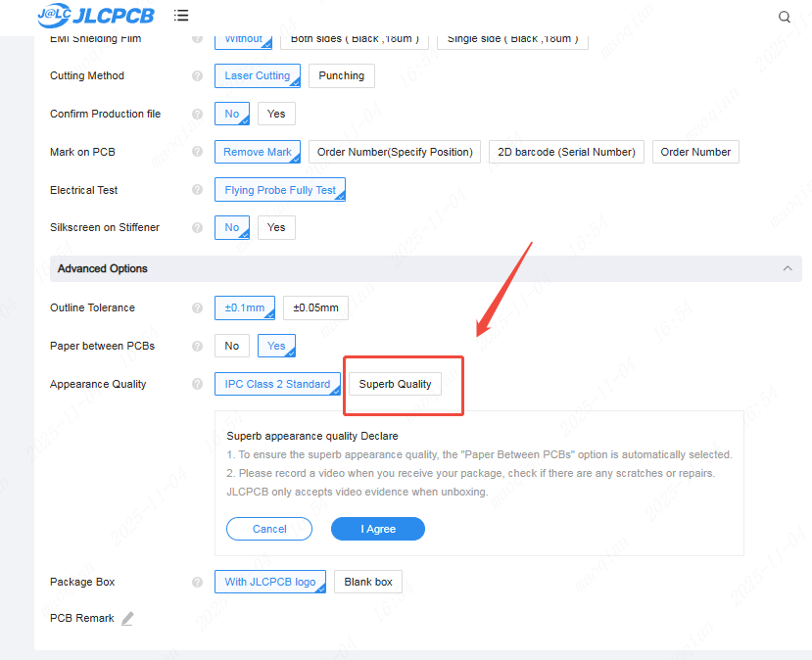Viewport: 812px width, 660px height.
Task: Show help for Appearance Quality
Action: tap(197, 384)
